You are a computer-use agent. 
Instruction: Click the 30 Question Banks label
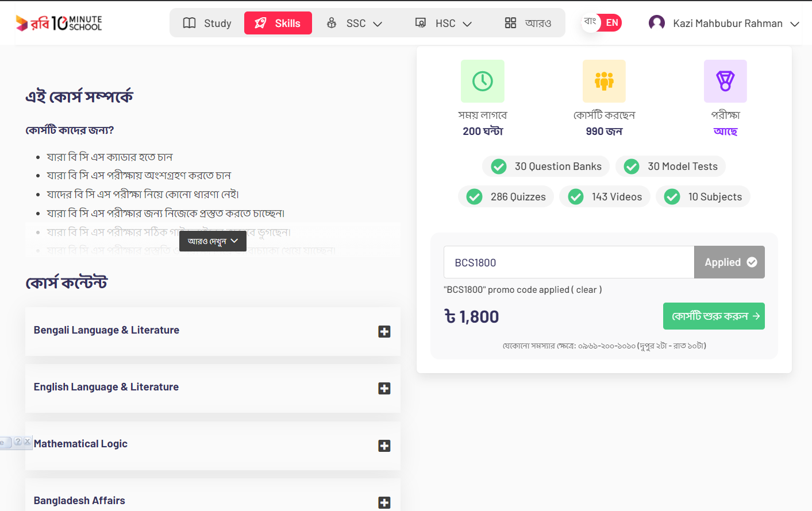(558, 167)
